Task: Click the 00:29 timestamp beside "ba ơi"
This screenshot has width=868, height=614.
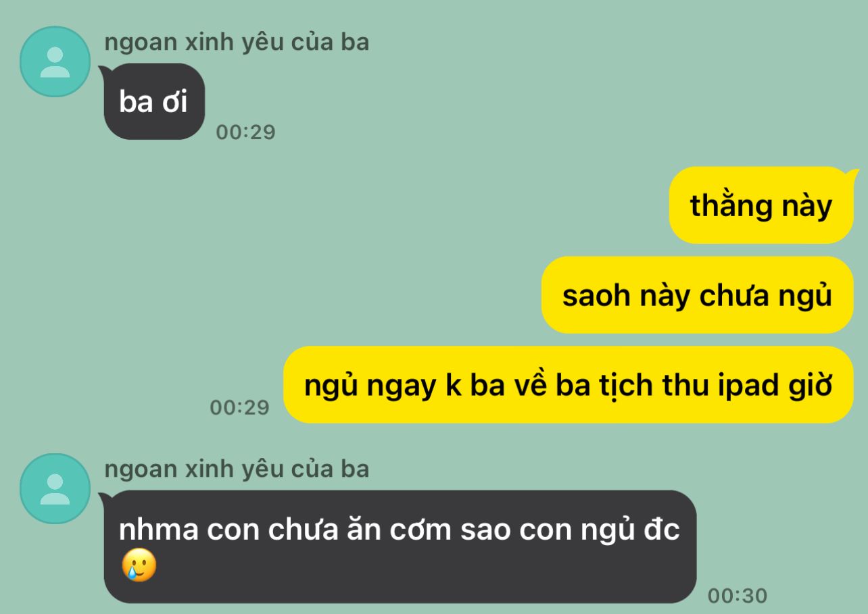Action: [x=245, y=132]
